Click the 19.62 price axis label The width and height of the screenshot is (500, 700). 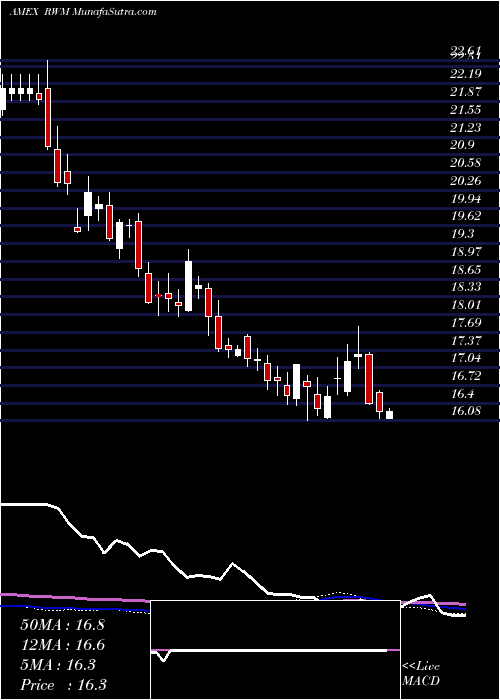tap(466, 216)
